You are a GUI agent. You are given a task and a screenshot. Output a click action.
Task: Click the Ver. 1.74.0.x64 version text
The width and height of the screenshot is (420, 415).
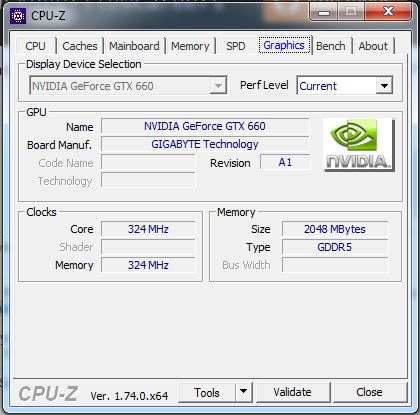[x=129, y=396]
